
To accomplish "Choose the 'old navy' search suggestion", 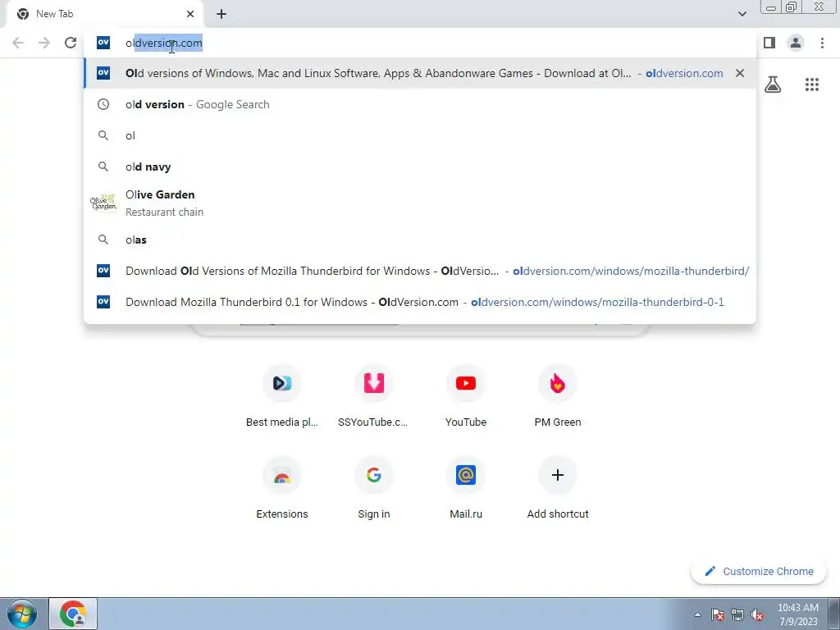I will tap(420, 167).
